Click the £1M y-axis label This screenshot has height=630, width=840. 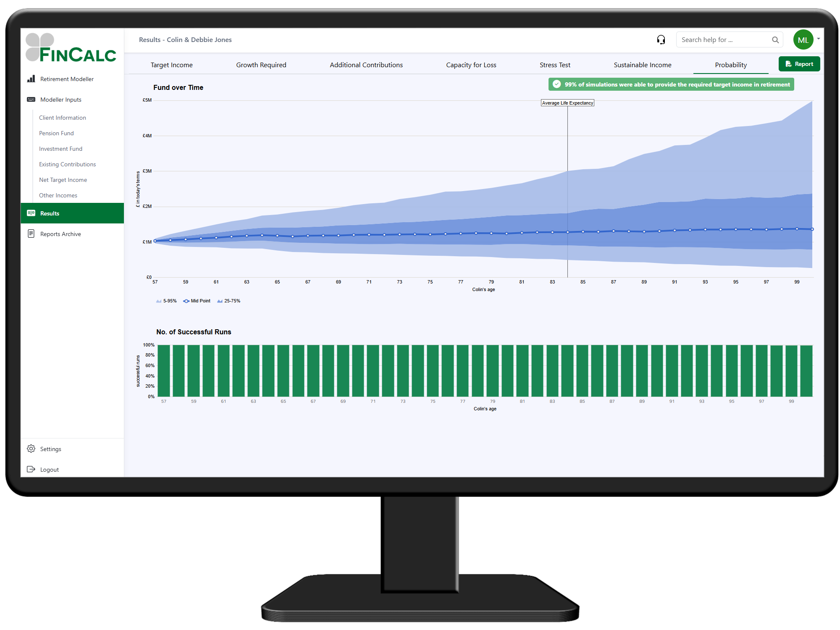point(147,242)
